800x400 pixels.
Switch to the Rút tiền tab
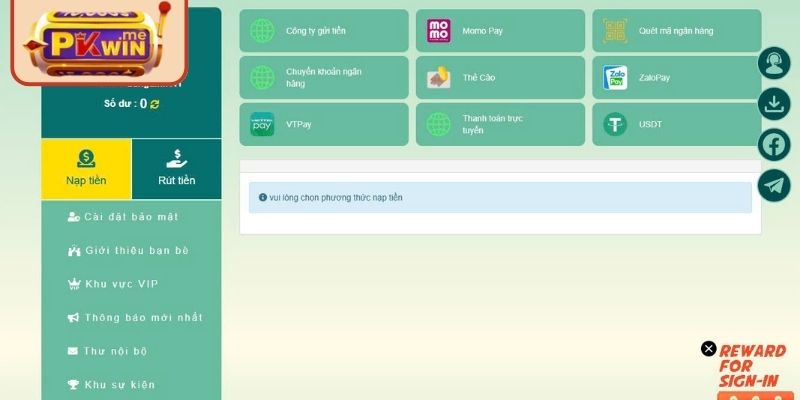point(177,168)
